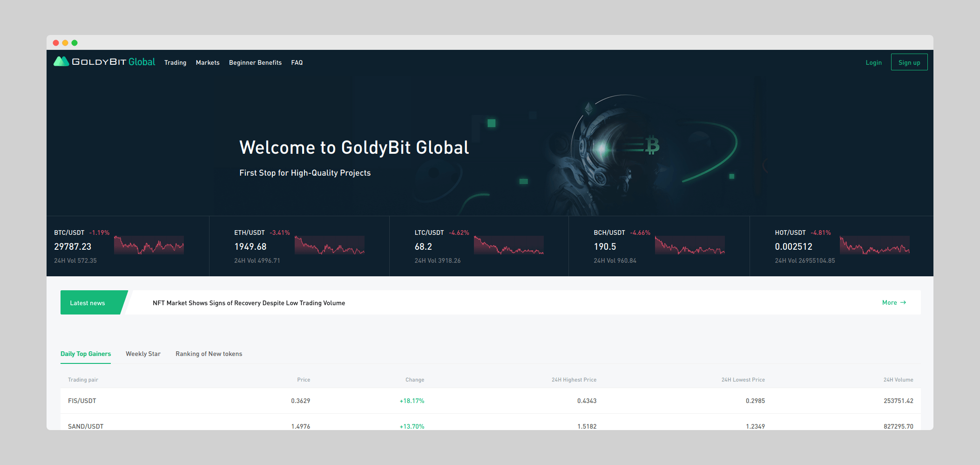The width and height of the screenshot is (980, 465).
Task: Open the BTC/USDT sparkline chart
Action: point(149,245)
